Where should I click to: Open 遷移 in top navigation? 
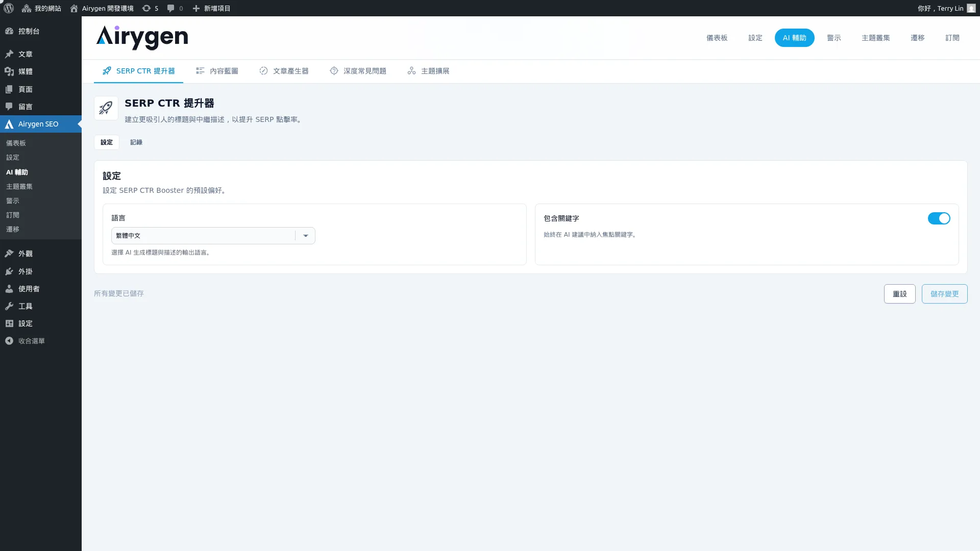pyautogui.click(x=917, y=38)
